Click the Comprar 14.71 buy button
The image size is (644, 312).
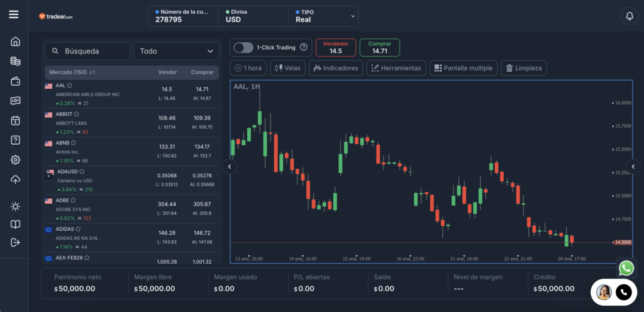pyautogui.click(x=379, y=48)
